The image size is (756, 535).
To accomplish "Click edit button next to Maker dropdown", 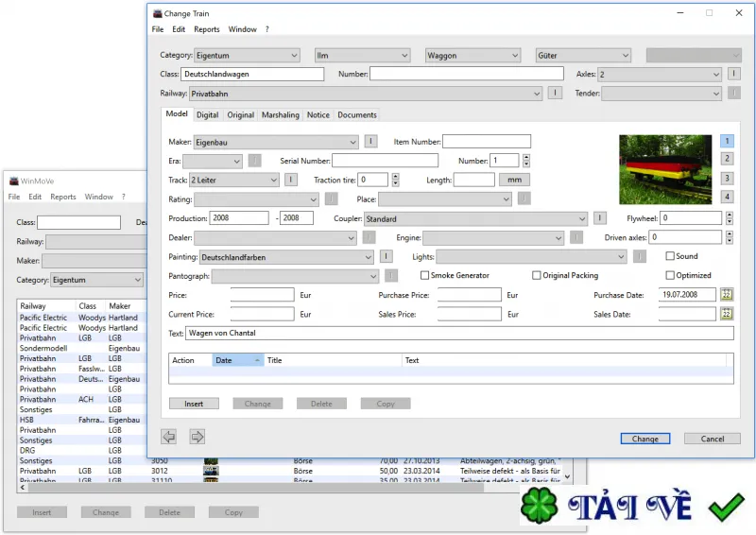I will coord(370,142).
